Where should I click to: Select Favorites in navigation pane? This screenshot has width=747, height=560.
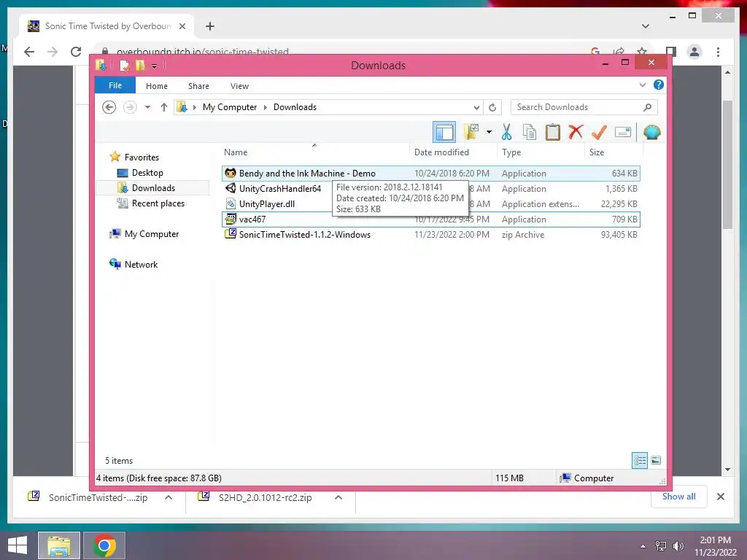142,157
